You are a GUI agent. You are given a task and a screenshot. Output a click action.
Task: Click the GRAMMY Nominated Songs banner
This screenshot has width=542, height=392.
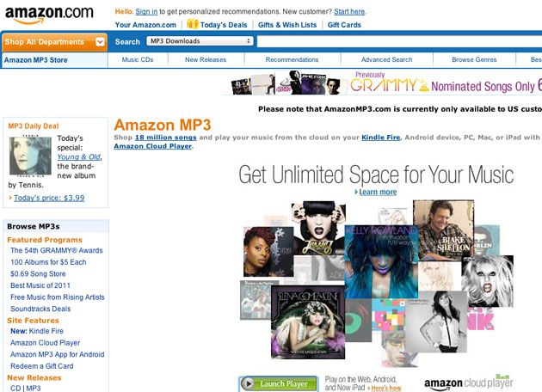click(x=386, y=83)
